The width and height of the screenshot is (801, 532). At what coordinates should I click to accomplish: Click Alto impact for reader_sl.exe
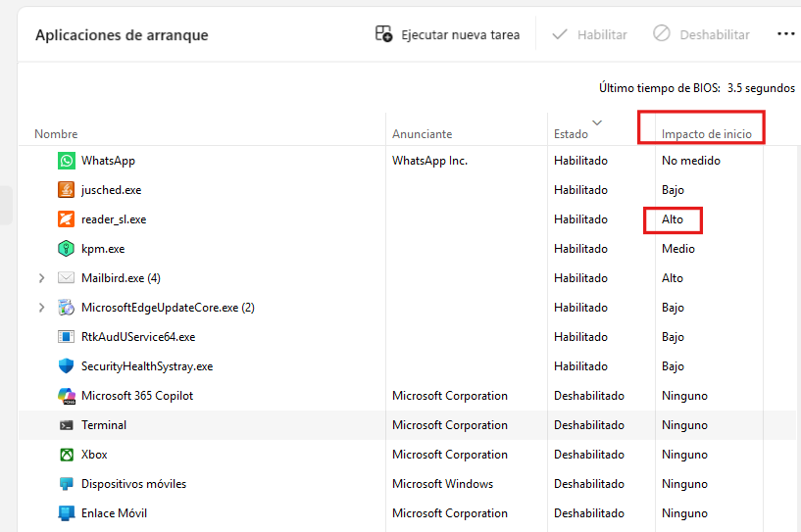[673, 219]
